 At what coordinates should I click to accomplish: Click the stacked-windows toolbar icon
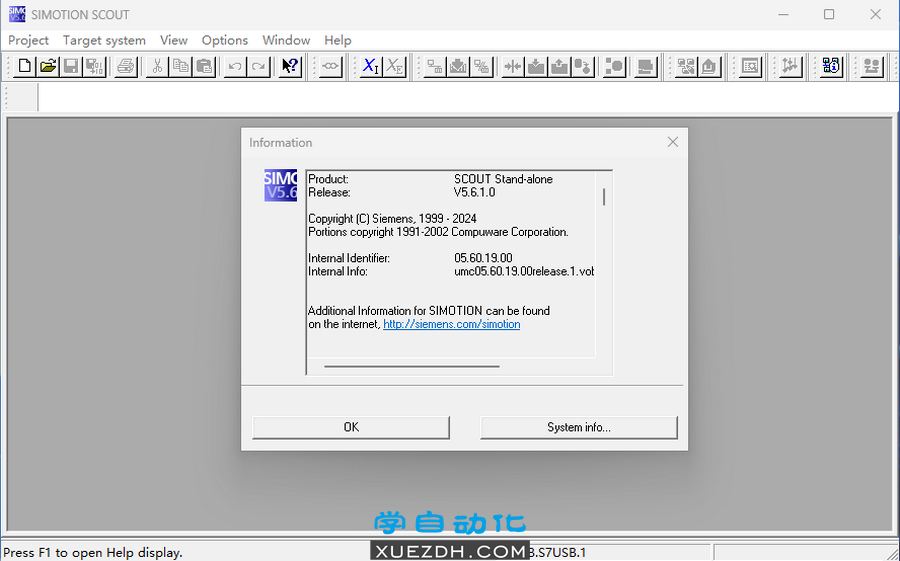coord(646,66)
